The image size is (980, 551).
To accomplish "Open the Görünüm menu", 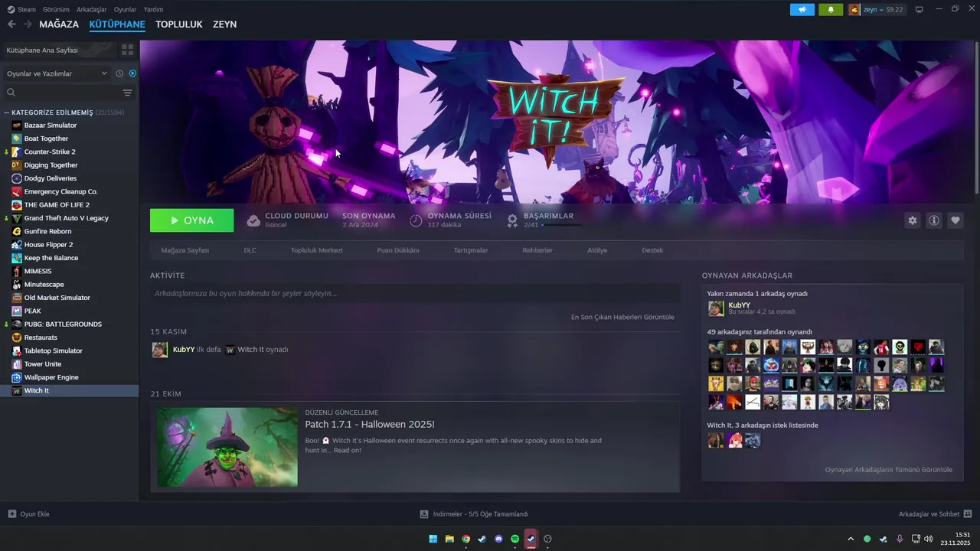I will [x=56, y=9].
